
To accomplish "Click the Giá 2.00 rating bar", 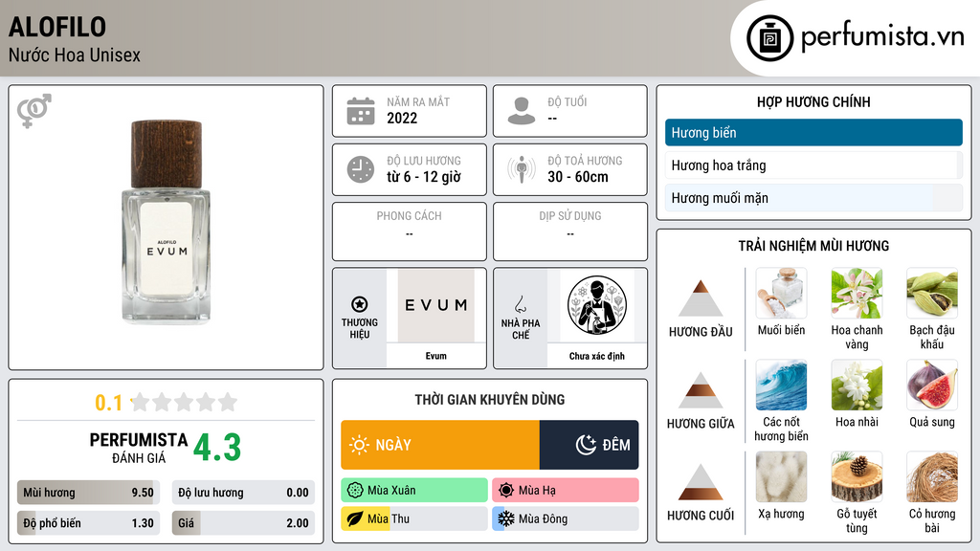I will (243, 523).
